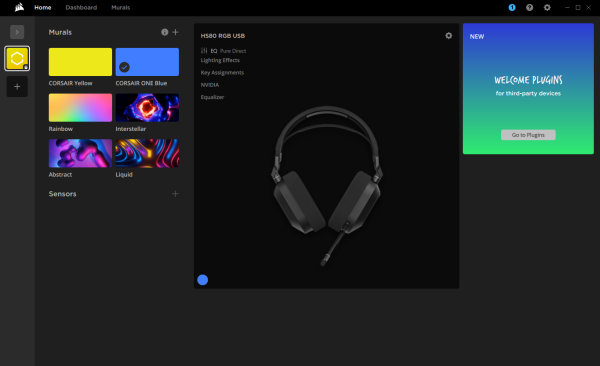Viewport: 600px width, 366px height.
Task: Switch to the Dashboard tab
Action: 81,8
